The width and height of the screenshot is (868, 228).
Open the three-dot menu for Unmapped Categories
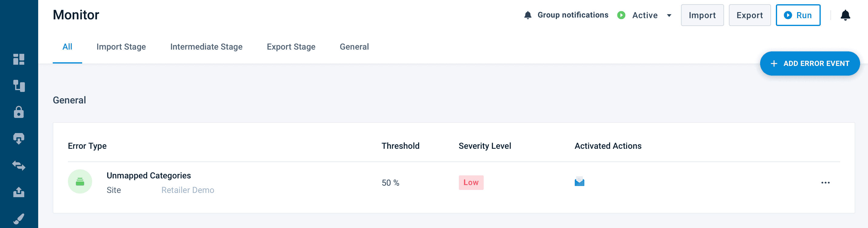coord(825,183)
